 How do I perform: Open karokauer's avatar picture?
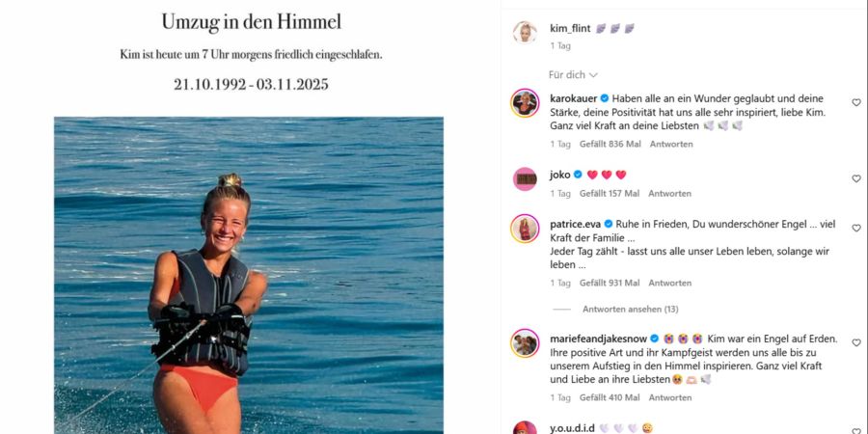click(525, 103)
